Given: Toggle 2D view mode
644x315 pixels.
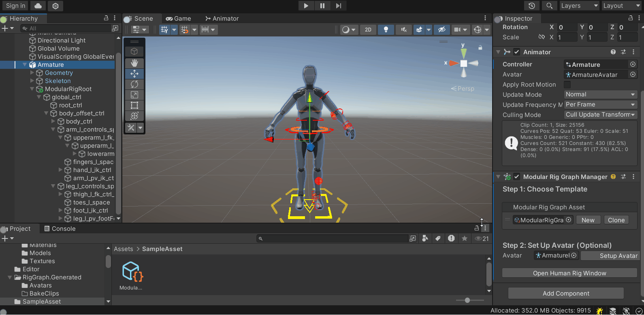Looking at the screenshot, I should click(368, 30).
